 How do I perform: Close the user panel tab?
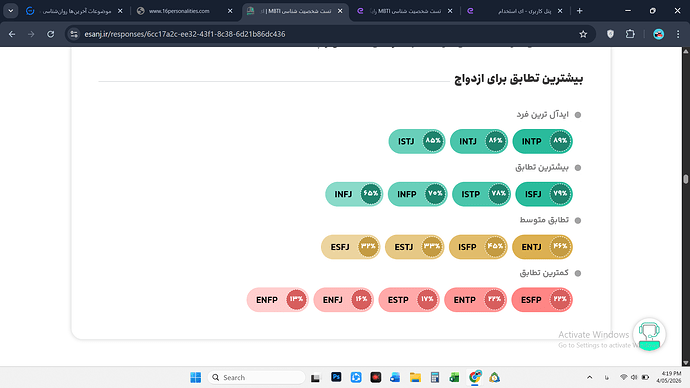[560, 11]
